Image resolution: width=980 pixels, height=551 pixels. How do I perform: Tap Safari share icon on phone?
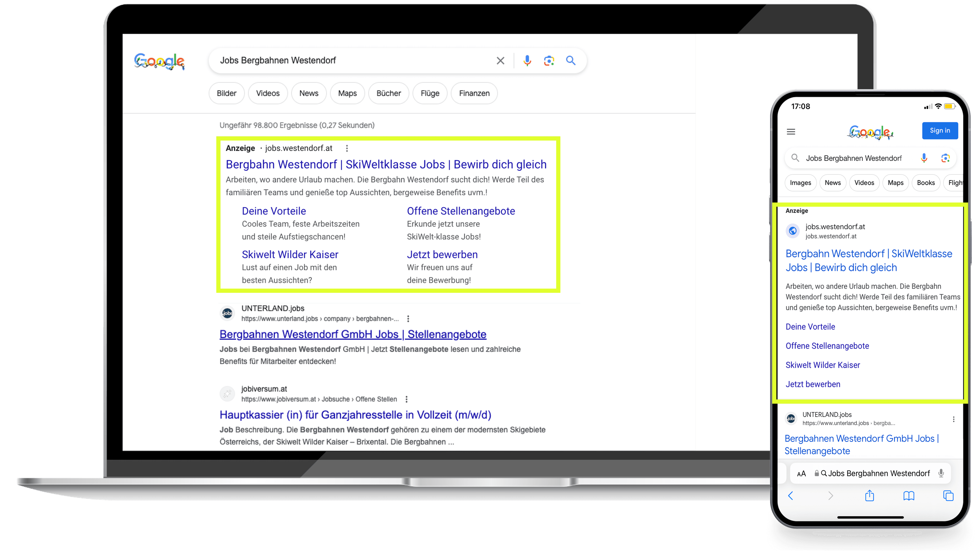tap(869, 496)
